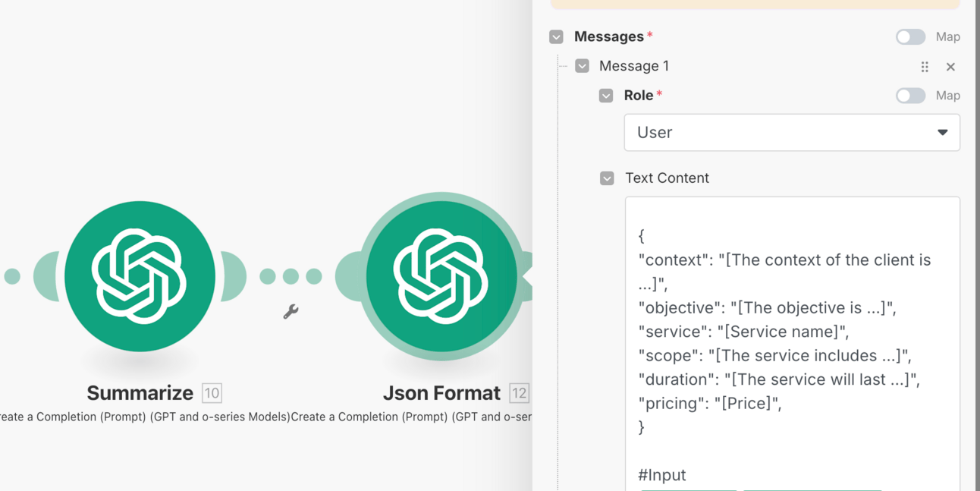Screen dimensions: 980x491
Task: Grab the Message 1 drag handle
Action: [x=925, y=67]
